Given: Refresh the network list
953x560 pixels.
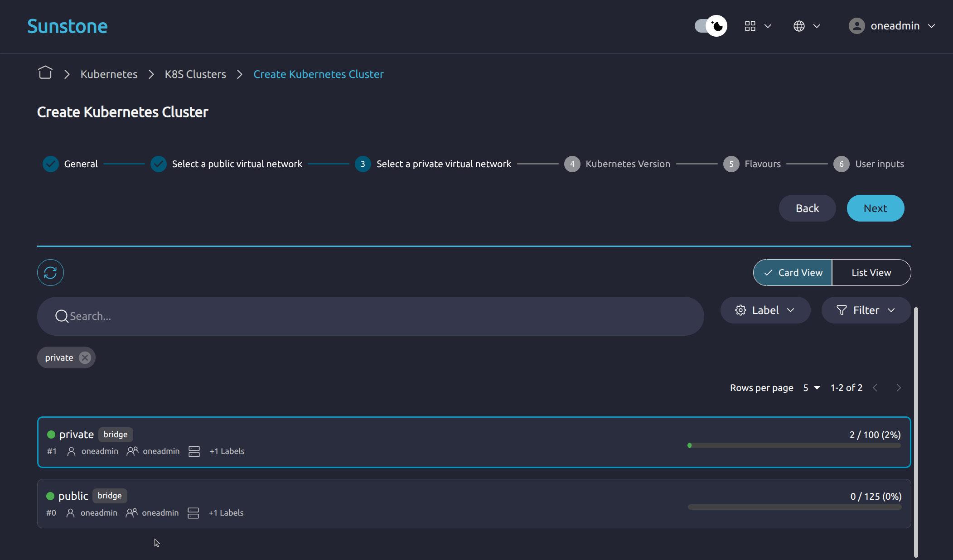Looking at the screenshot, I should click(x=50, y=272).
